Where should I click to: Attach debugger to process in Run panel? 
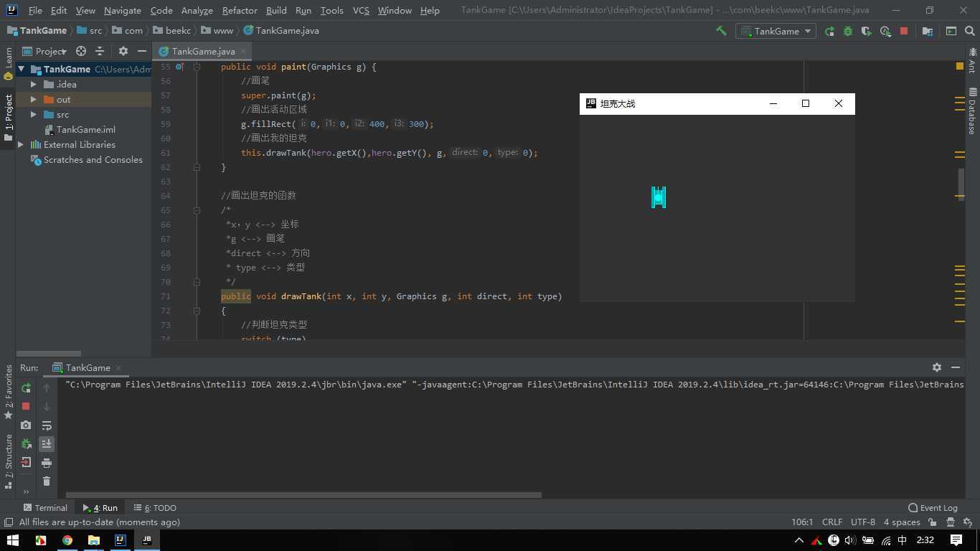pos(26,443)
